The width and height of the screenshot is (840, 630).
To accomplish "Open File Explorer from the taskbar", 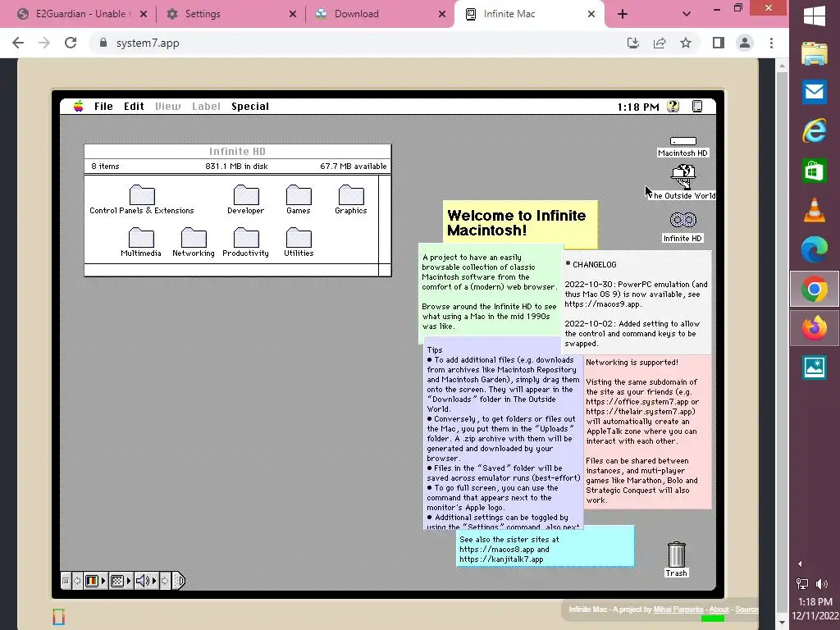I will click(x=815, y=53).
